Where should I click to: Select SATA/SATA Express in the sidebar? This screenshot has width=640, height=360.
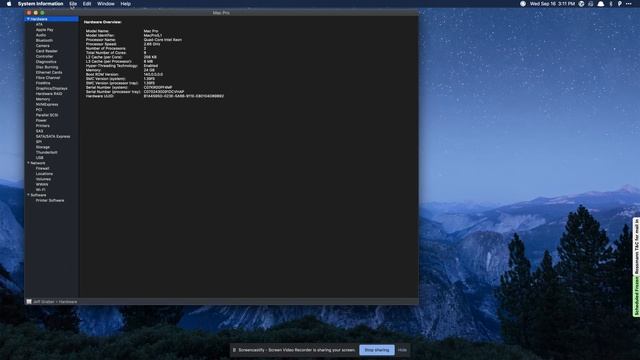(53, 136)
